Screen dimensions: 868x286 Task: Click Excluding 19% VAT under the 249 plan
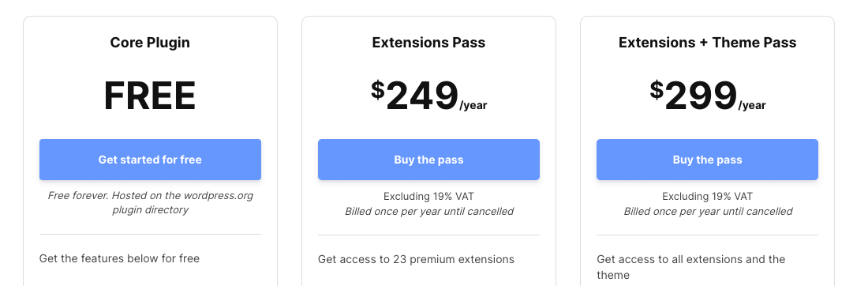(428, 196)
